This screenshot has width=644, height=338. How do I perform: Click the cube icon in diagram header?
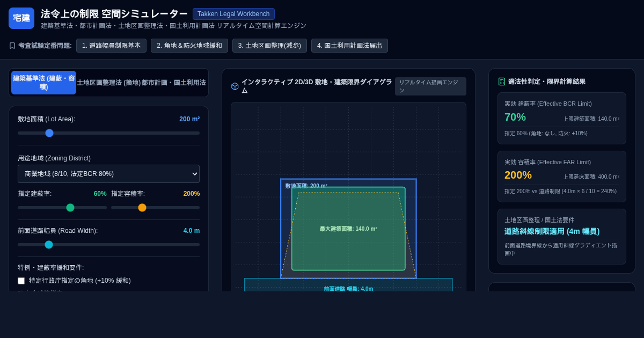[235, 86]
